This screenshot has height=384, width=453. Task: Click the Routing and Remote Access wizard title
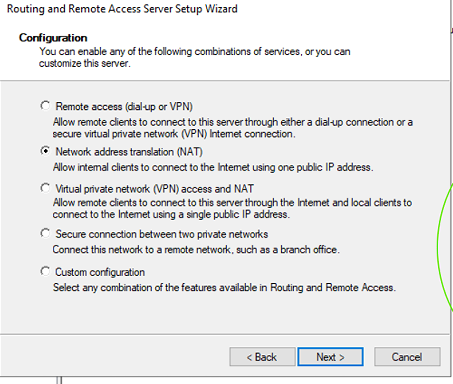[x=122, y=9]
